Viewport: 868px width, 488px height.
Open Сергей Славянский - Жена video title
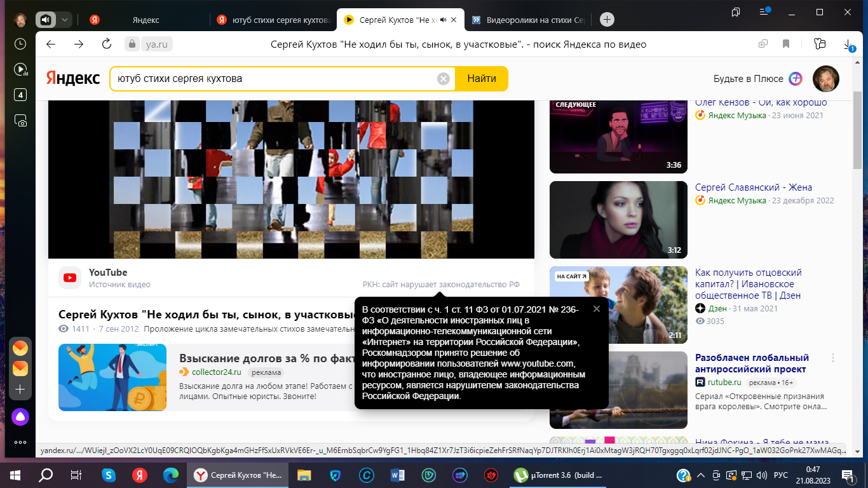pyautogui.click(x=754, y=187)
